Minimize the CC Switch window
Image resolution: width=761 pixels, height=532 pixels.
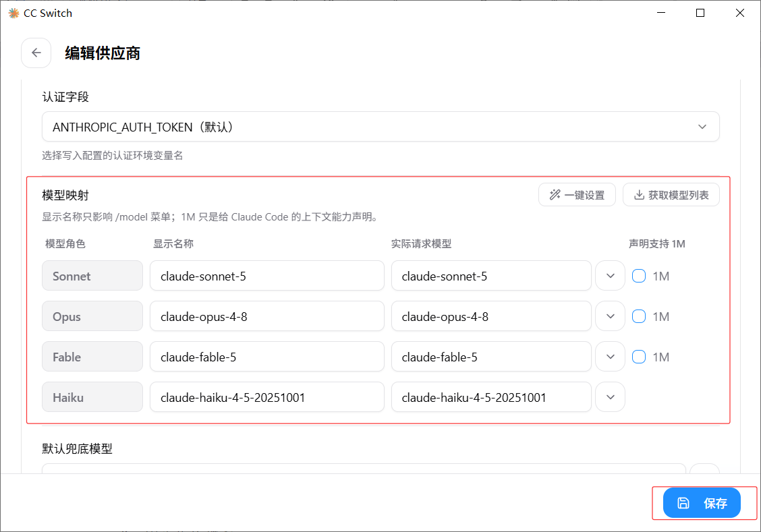click(x=661, y=13)
